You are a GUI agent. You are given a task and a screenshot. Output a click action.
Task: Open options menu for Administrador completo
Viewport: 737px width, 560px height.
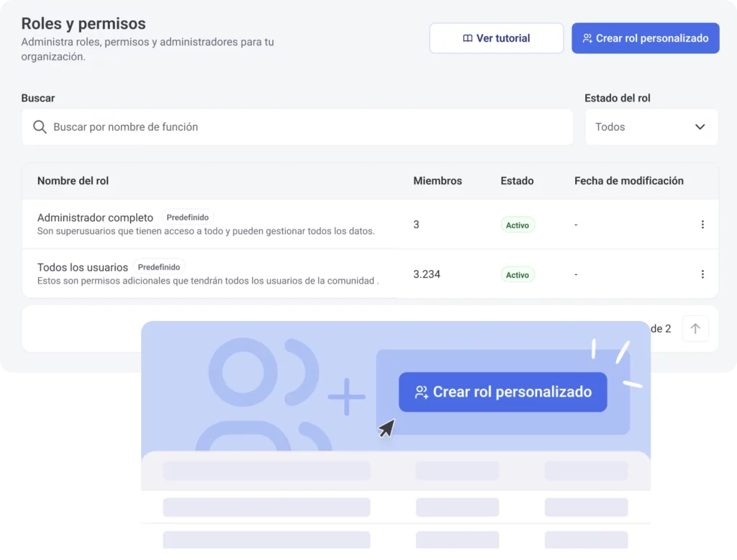click(702, 225)
